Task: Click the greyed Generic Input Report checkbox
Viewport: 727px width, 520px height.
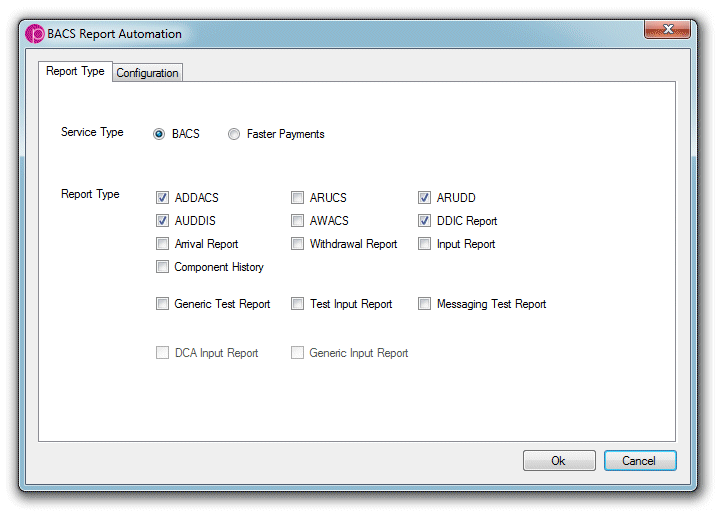Action: pyautogui.click(x=297, y=353)
